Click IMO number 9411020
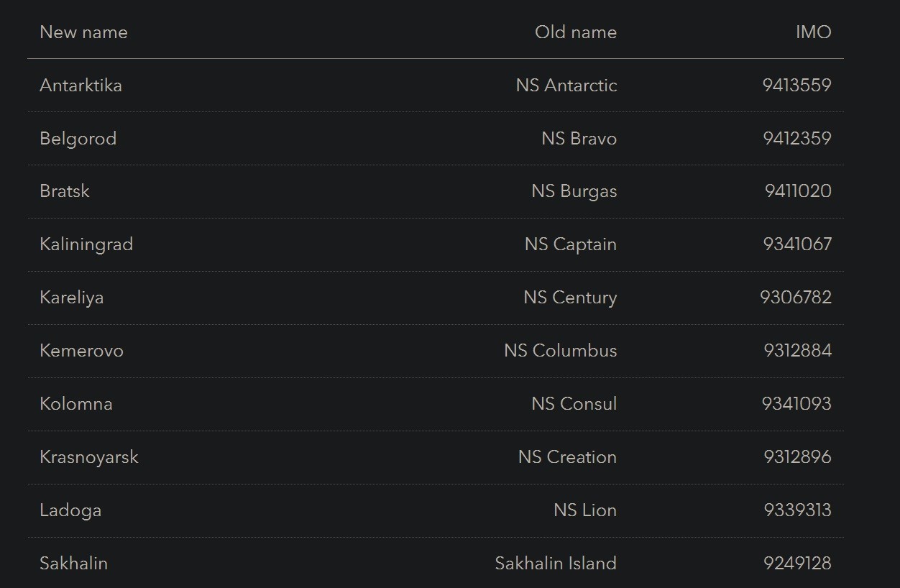 coord(798,191)
